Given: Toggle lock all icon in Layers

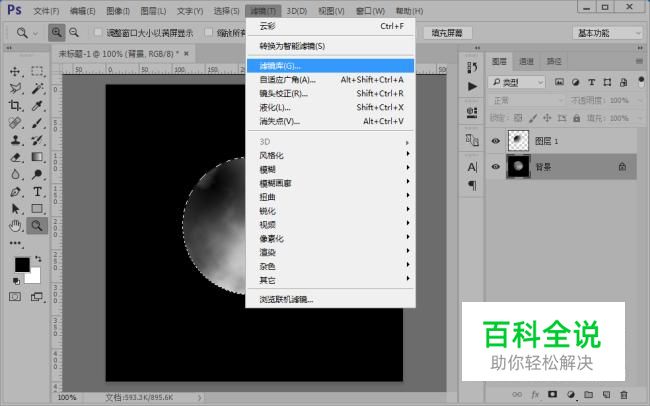Looking at the screenshot, I should (577, 118).
